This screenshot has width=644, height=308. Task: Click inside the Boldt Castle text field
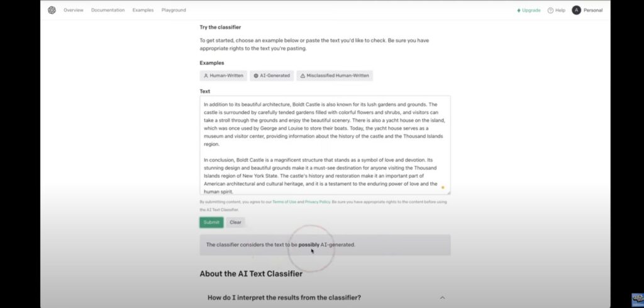coord(325,145)
